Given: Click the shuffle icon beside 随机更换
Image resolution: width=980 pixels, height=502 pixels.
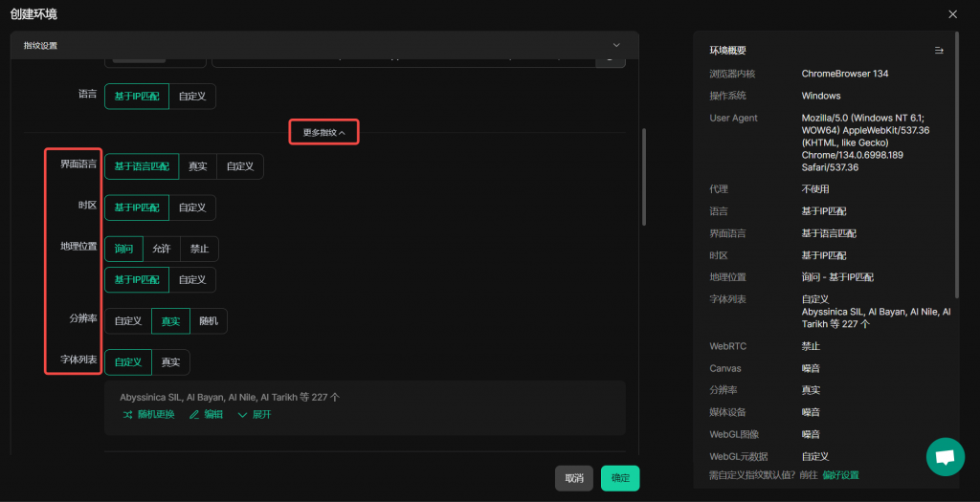Looking at the screenshot, I should pos(128,414).
